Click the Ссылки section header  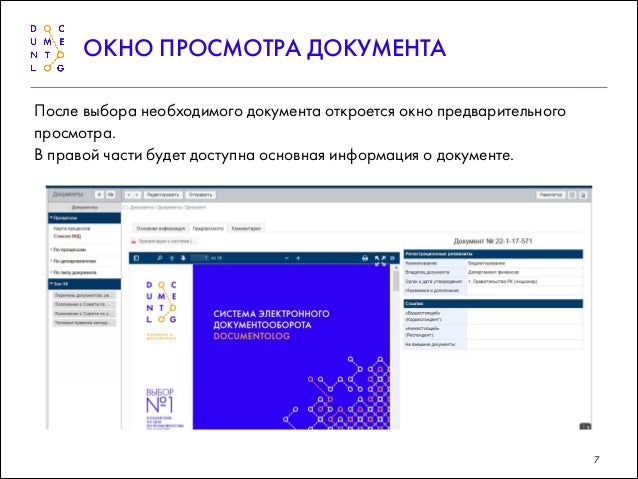click(x=493, y=304)
